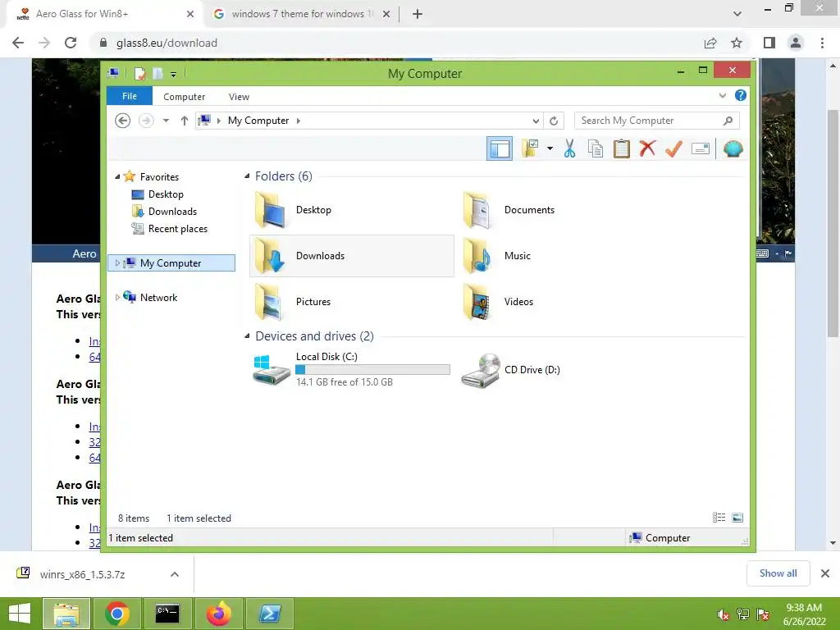Expand the My Computer breadcrumb arrow
840x630 pixels.
(299, 121)
